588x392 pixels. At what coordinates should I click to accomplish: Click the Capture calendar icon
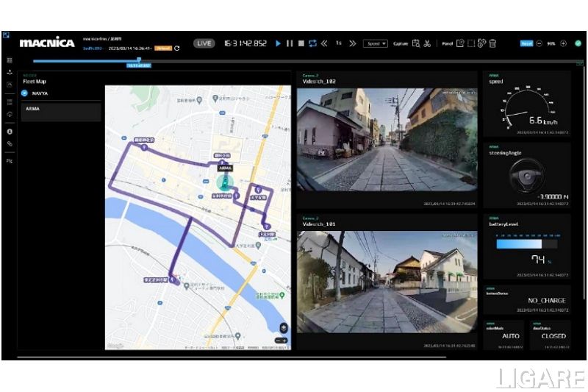click(416, 44)
